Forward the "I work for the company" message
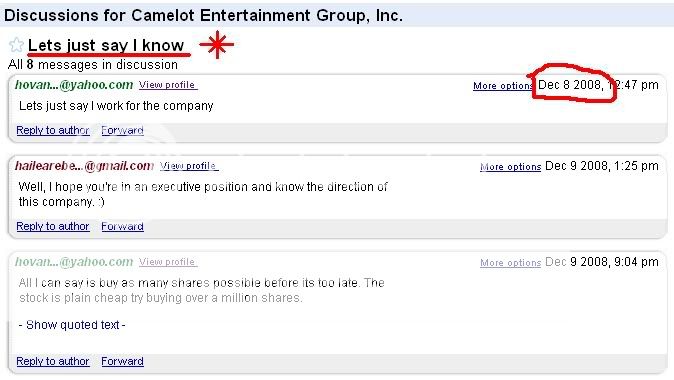This screenshot has width=674, height=380. (123, 130)
